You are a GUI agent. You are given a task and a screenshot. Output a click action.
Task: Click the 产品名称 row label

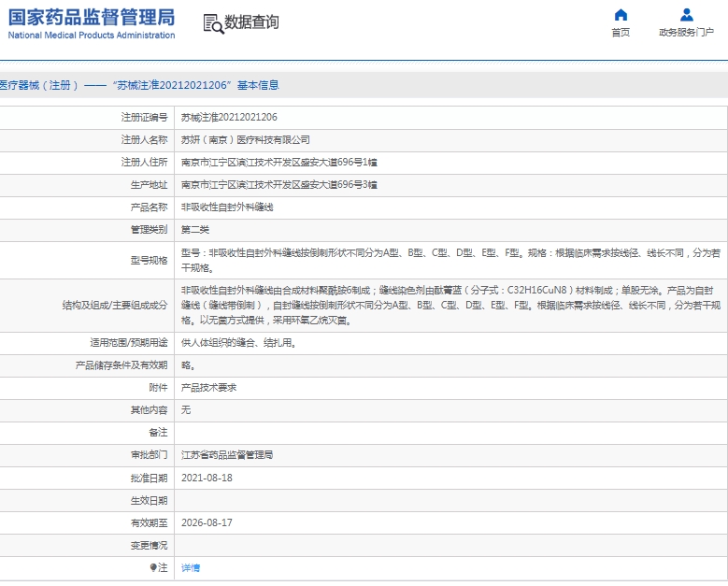pos(149,207)
